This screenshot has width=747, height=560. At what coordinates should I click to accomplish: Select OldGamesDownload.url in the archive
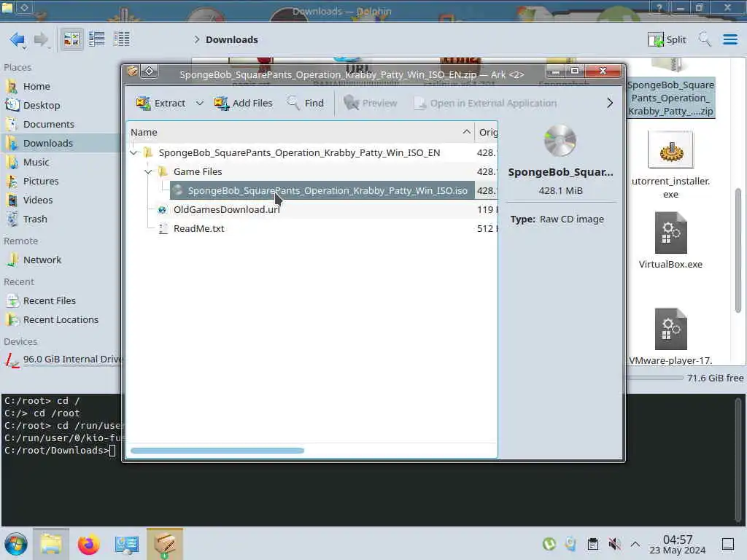[312, 209]
